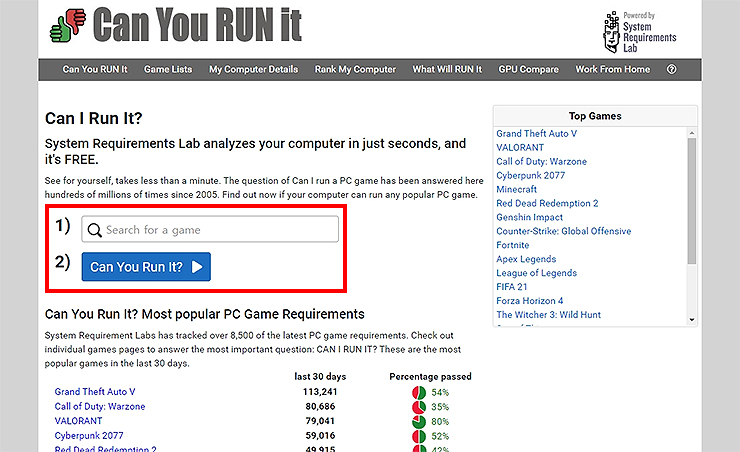The image size is (740, 452).
Task: Open Call of Duty: Warzone in popular table
Action: pos(100,406)
